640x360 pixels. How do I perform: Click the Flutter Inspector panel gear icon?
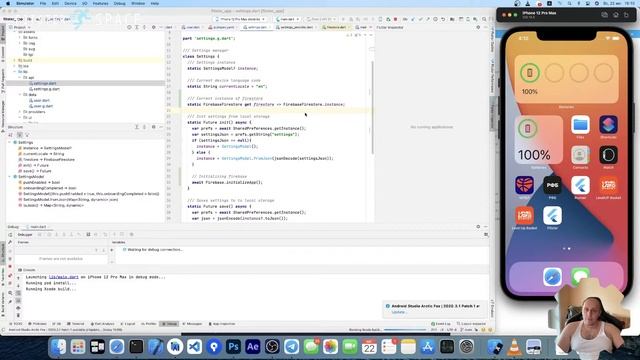point(478,27)
